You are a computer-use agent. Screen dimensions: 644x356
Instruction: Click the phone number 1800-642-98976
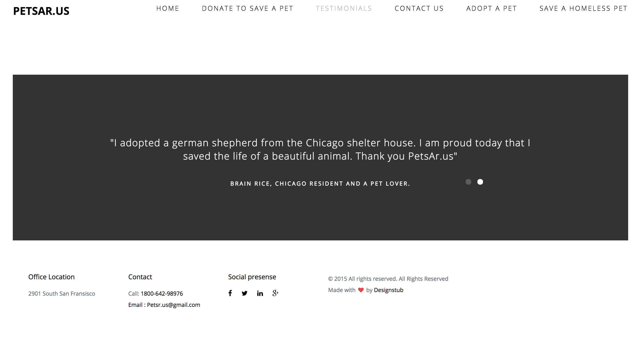pyautogui.click(x=162, y=294)
